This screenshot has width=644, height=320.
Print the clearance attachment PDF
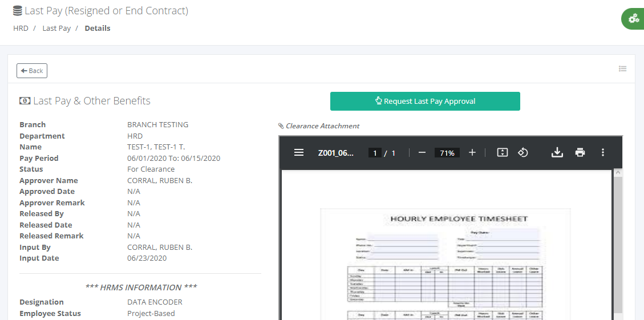pos(580,153)
